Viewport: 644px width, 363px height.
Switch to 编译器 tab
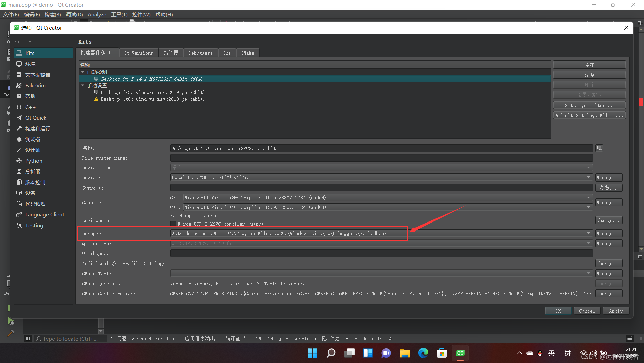click(171, 53)
